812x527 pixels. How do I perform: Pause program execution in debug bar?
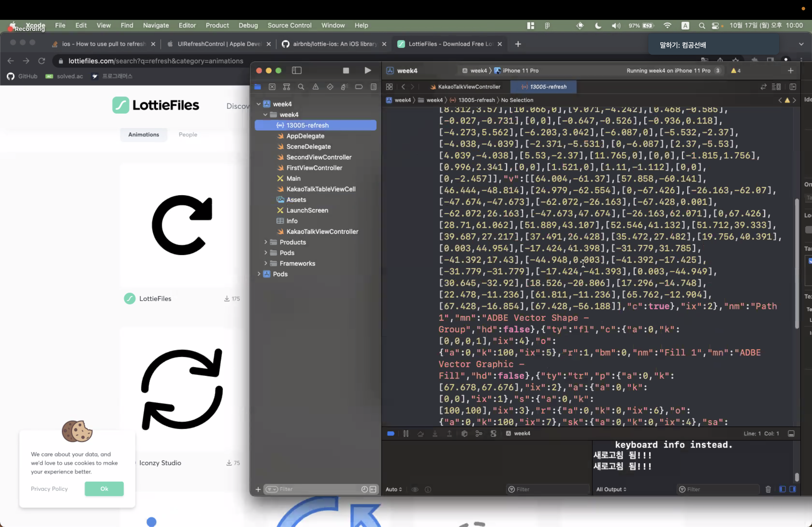tap(406, 434)
